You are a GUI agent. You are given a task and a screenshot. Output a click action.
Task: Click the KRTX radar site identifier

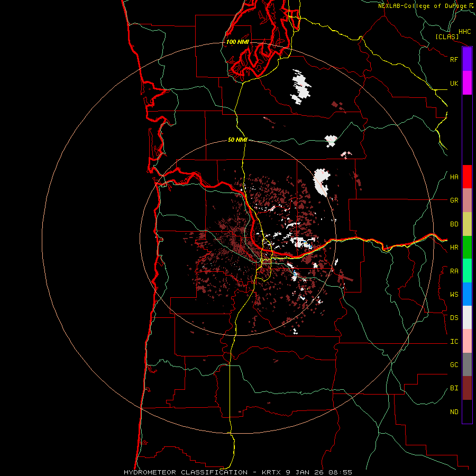pyautogui.click(x=271, y=472)
